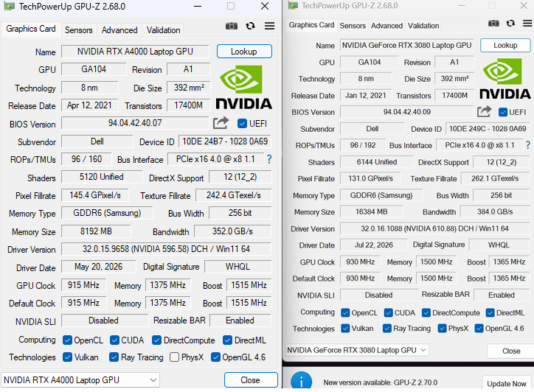Click ROPs/TMUs value 96 / 160
Image resolution: width=534 pixels, height=392 pixels.
click(86, 159)
